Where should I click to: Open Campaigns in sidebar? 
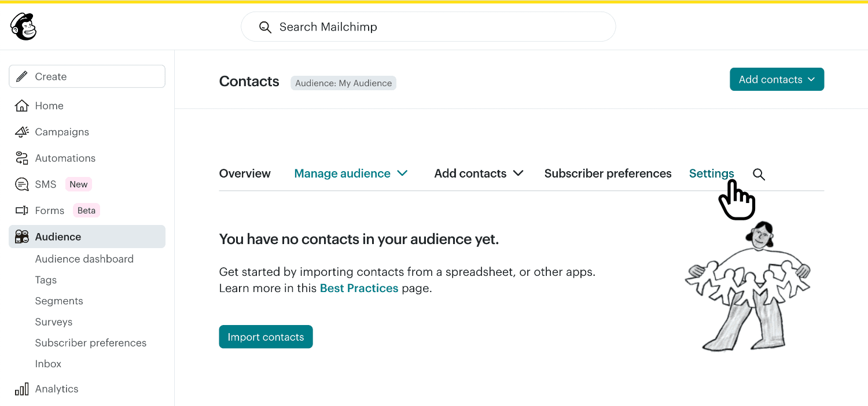62,132
